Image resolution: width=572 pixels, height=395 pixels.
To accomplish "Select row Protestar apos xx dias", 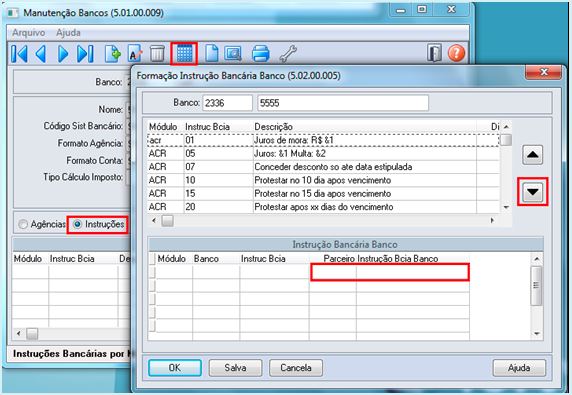I will (x=323, y=207).
